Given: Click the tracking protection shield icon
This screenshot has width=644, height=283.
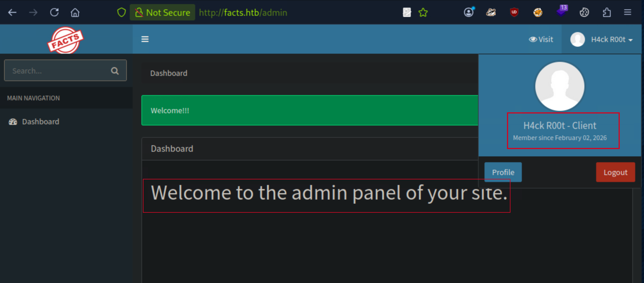Looking at the screenshot, I should [x=121, y=12].
